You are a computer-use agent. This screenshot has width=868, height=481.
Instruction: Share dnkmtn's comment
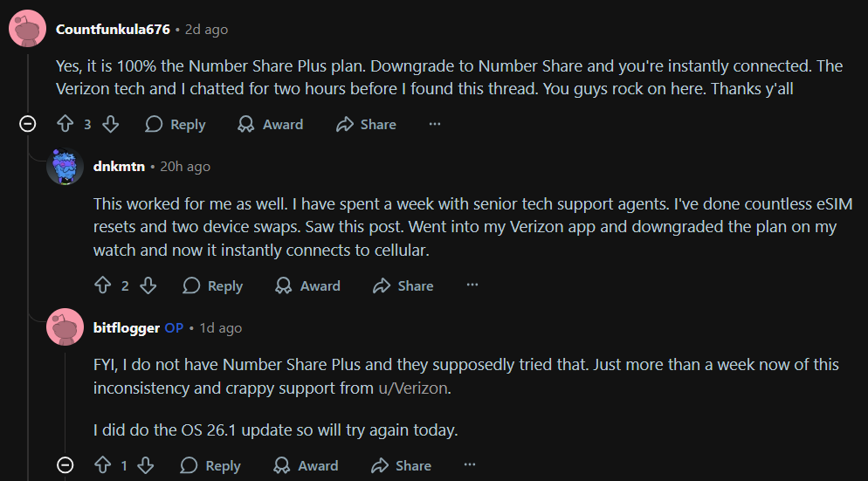[403, 285]
